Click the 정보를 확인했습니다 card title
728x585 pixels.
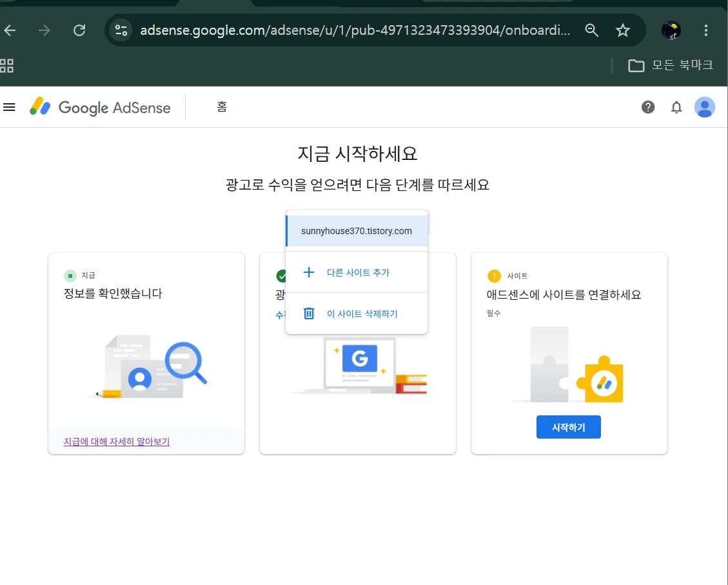click(x=113, y=293)
